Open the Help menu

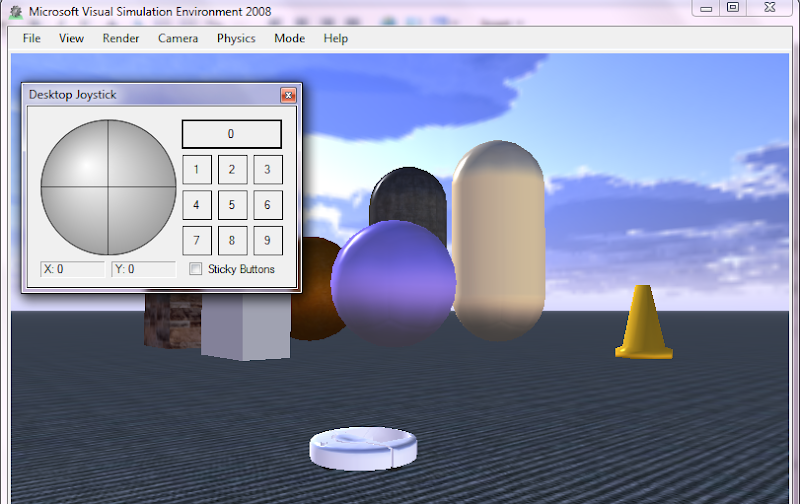336,38
